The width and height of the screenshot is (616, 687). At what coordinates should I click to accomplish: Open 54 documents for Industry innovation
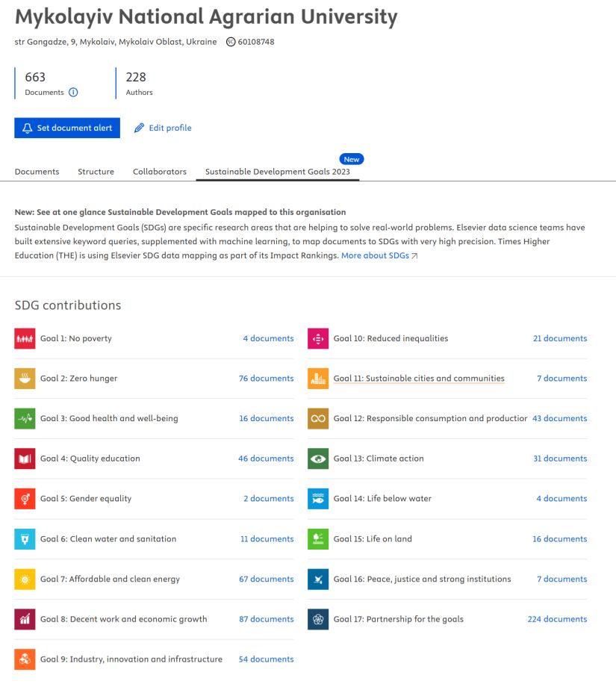coord(266,659)
